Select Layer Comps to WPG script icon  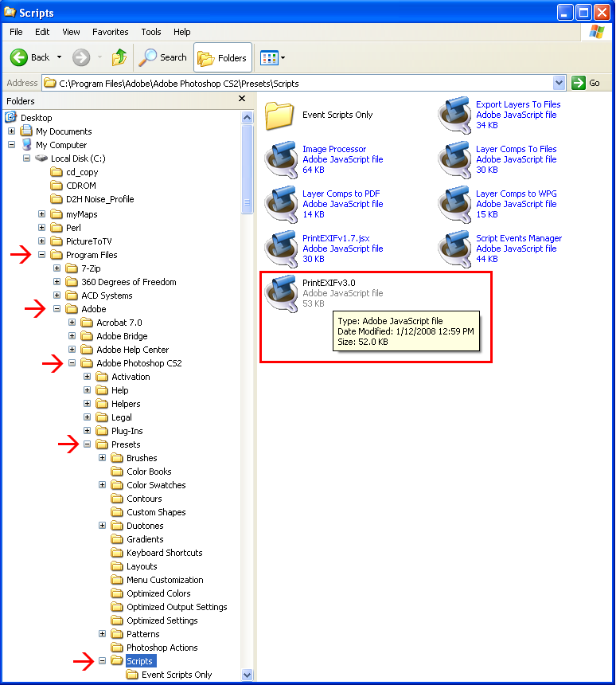coord(455,204)
